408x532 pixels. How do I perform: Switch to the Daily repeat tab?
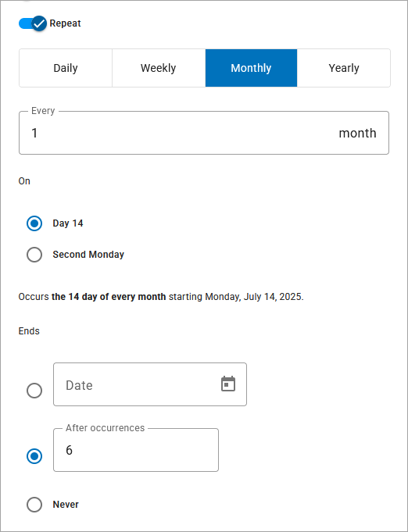pyautogui.click(x=66, y=68)
